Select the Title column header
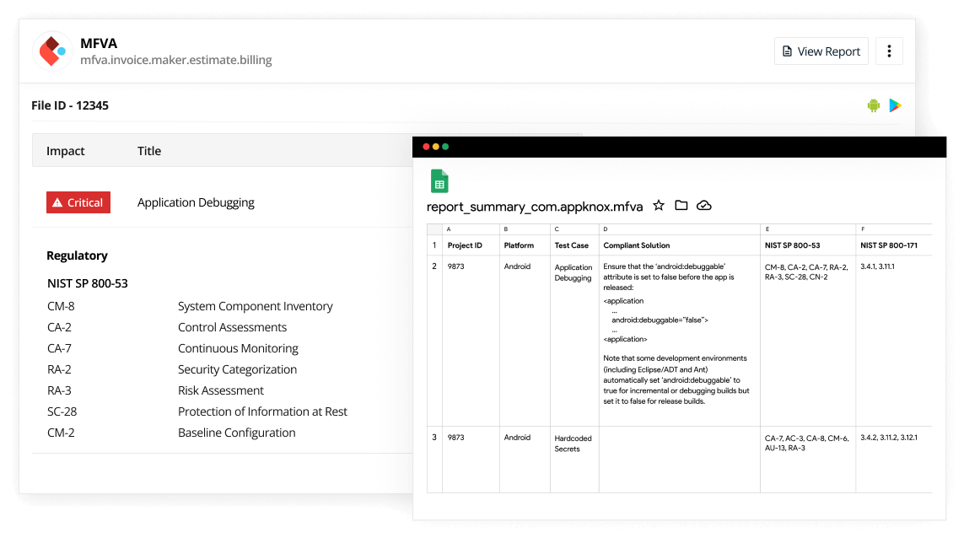Viewport: 980px width, 554px height. click(149, 151)
